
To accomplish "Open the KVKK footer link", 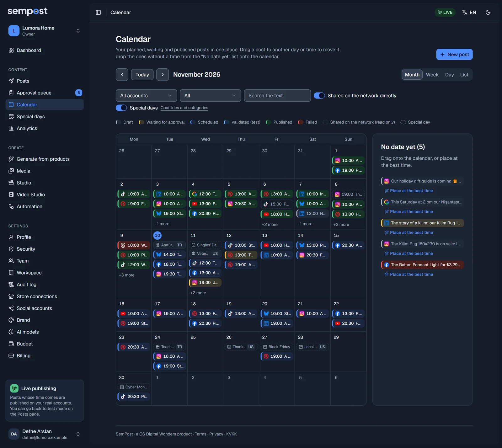I will coord(232,434).
